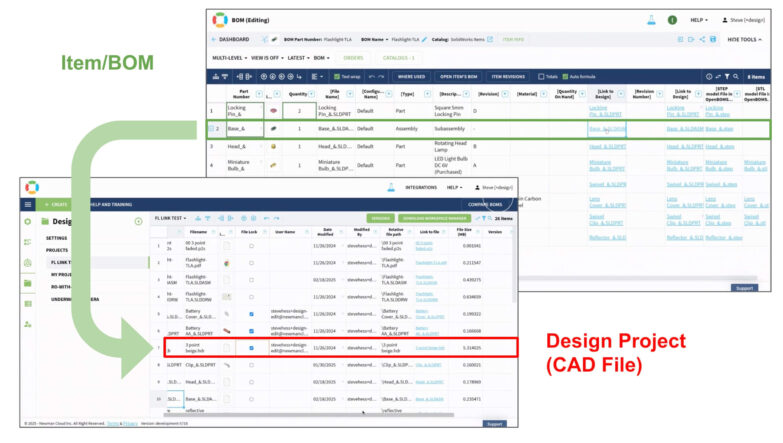
Task: Click the green info circle icon in the BOM header
Action: pyautogui.click(x=672, y=20)
